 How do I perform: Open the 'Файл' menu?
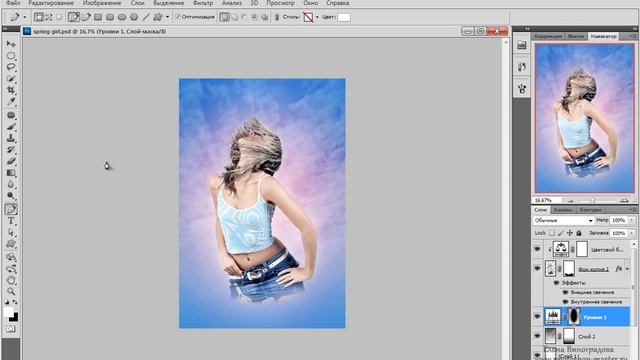coord(13,3)
